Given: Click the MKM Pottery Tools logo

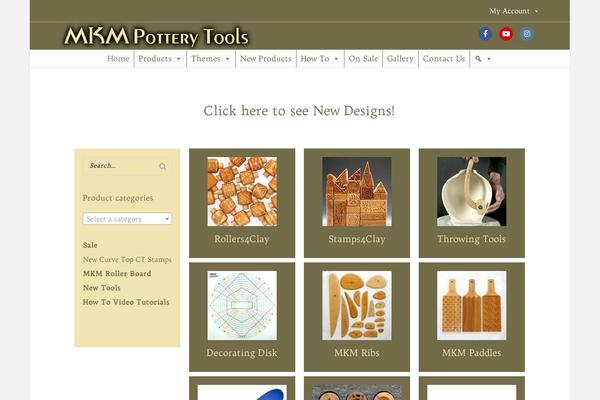Looking at the screenshot, I should click(x=156, y=37).
